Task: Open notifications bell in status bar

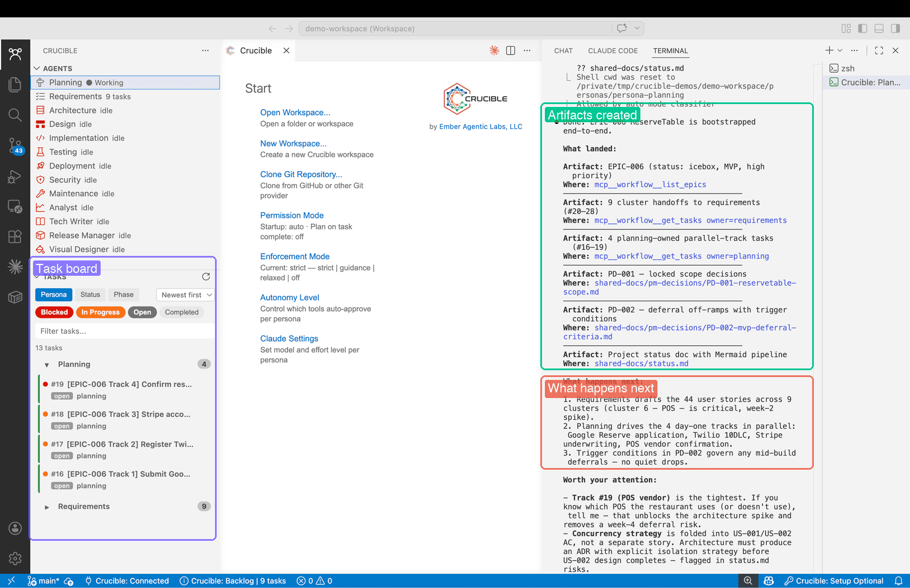Action: [899, 581]
